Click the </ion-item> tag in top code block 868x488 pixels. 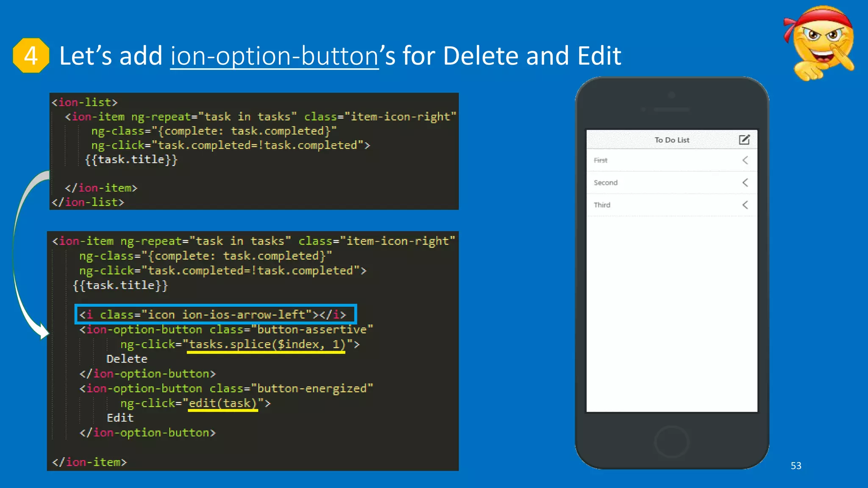(101, 188)
